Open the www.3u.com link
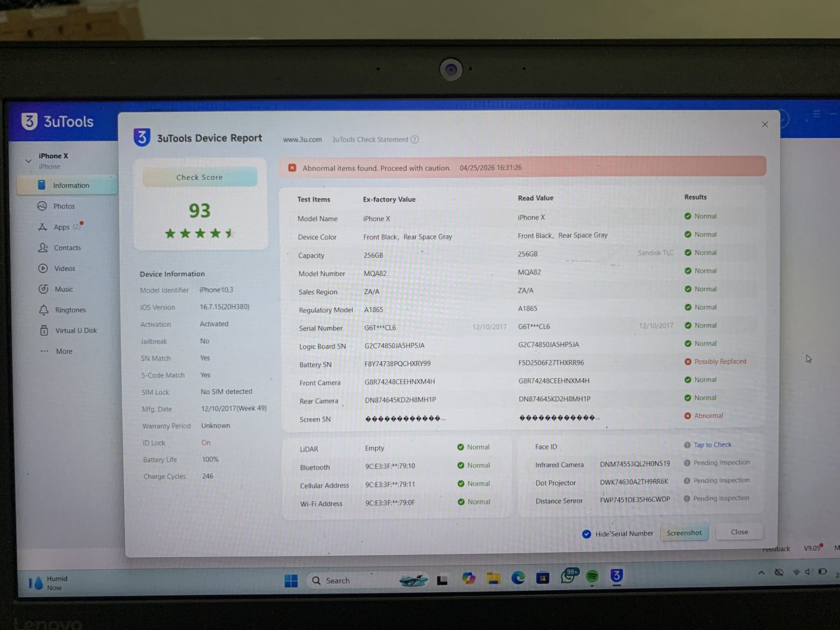840x630 pixels. (x=302, y=139)
